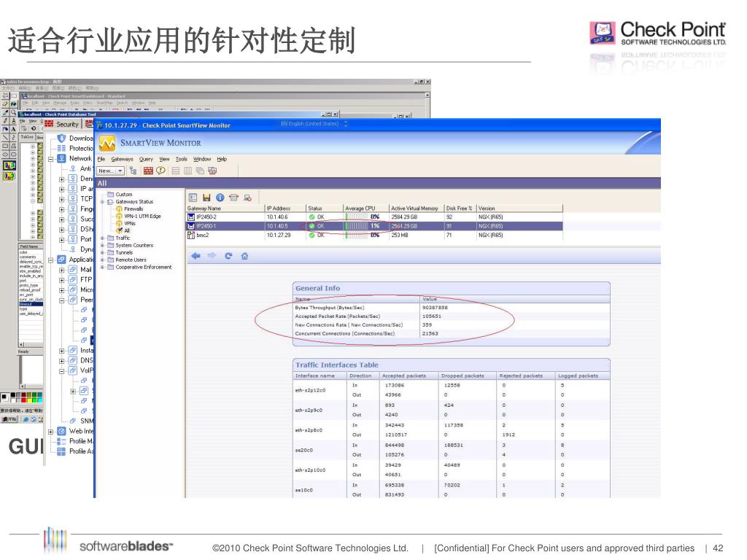Expand the Cooperative Enforcement folder node
Viewport: 747px width, 560px height.
pyautogui.click(x=102, y=268)
